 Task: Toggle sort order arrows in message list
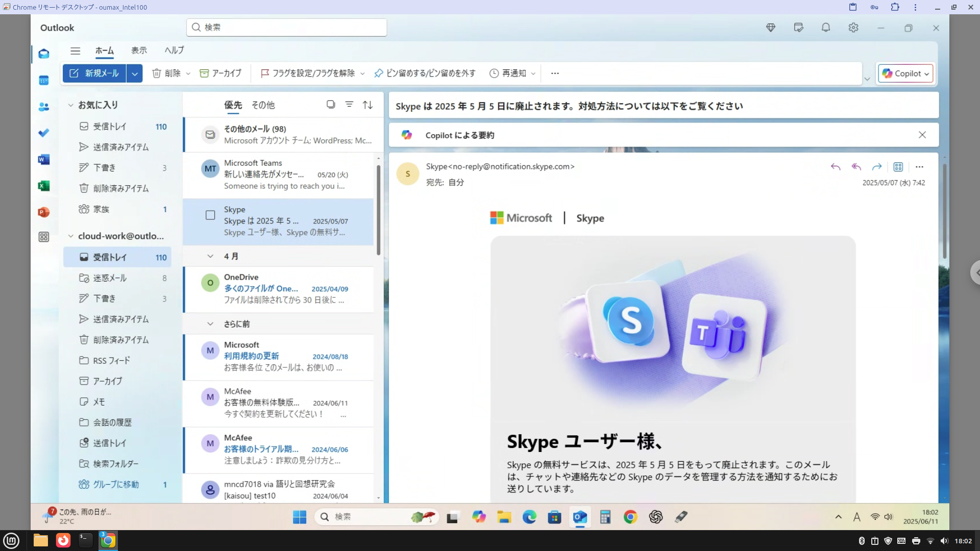pos(367,105)
